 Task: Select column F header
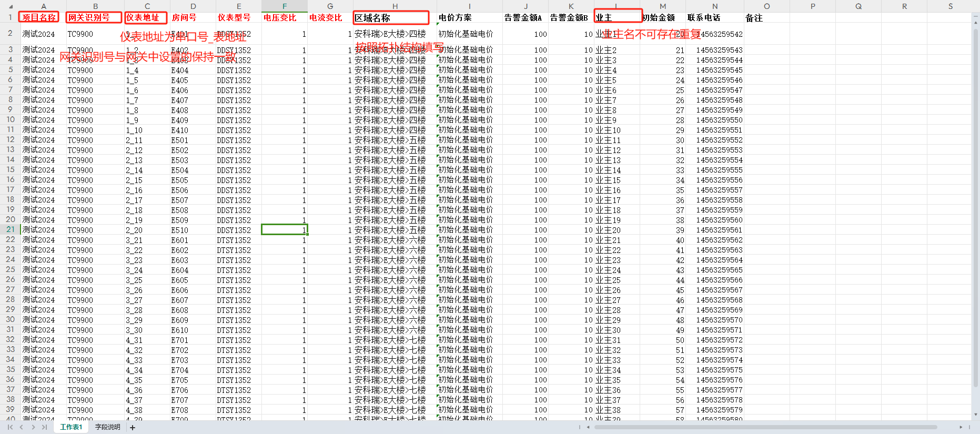coord(285,6)
